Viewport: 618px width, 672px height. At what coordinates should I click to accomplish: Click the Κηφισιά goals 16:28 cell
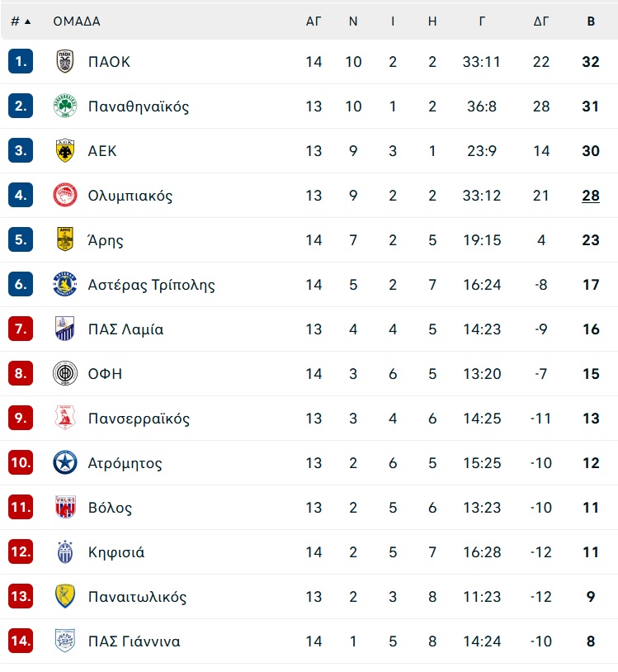click(x=482, y=552)
